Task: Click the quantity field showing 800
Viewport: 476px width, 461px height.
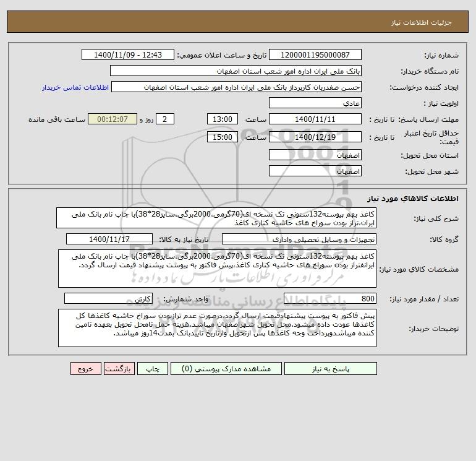Action: tap(330, 298)
